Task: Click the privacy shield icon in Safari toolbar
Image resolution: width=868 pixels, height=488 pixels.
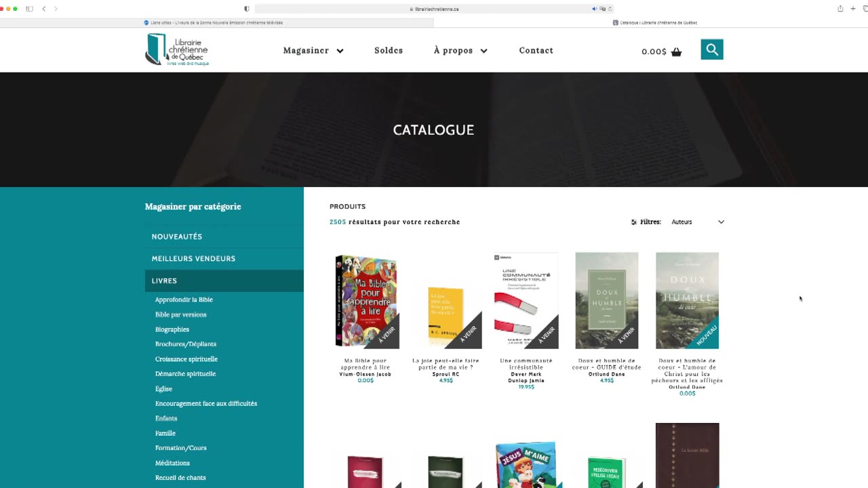Action: point(247,9)
